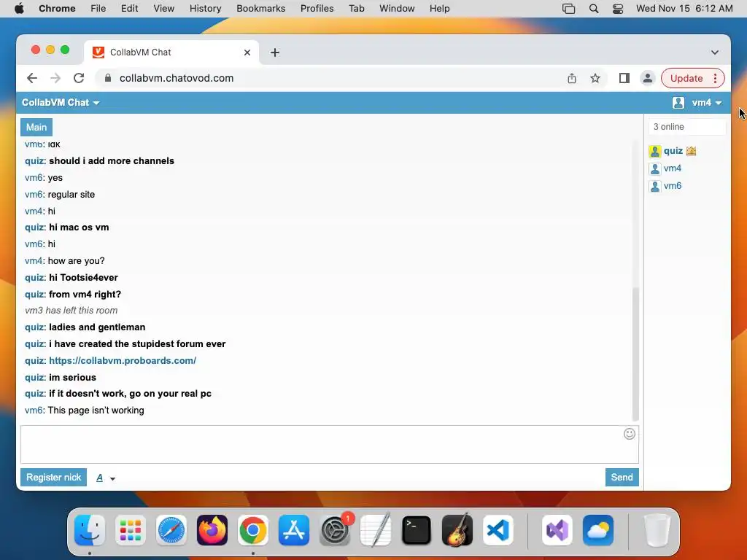Open GarageBand from the dock
747x560 pixels.
pyautogui.click(x=457, y=530)
